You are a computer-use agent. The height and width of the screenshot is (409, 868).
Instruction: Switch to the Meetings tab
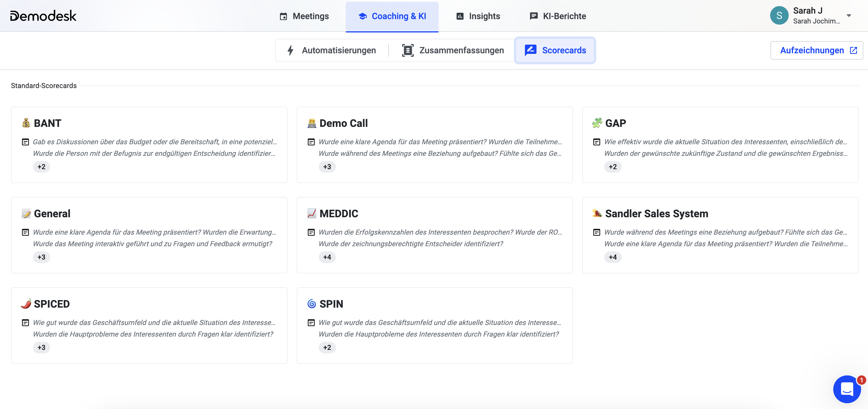pos(304,16)
